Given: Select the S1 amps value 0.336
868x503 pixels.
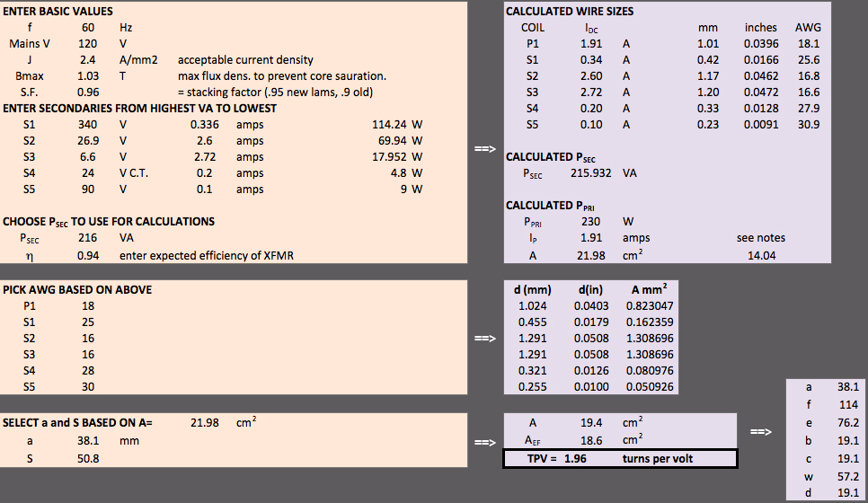Looking at the screenshot, I should click(205, 125).
